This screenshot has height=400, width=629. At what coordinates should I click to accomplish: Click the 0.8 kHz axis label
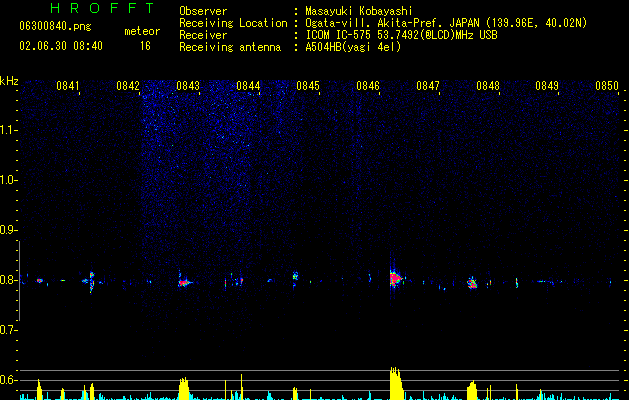[x=8, y=280]
